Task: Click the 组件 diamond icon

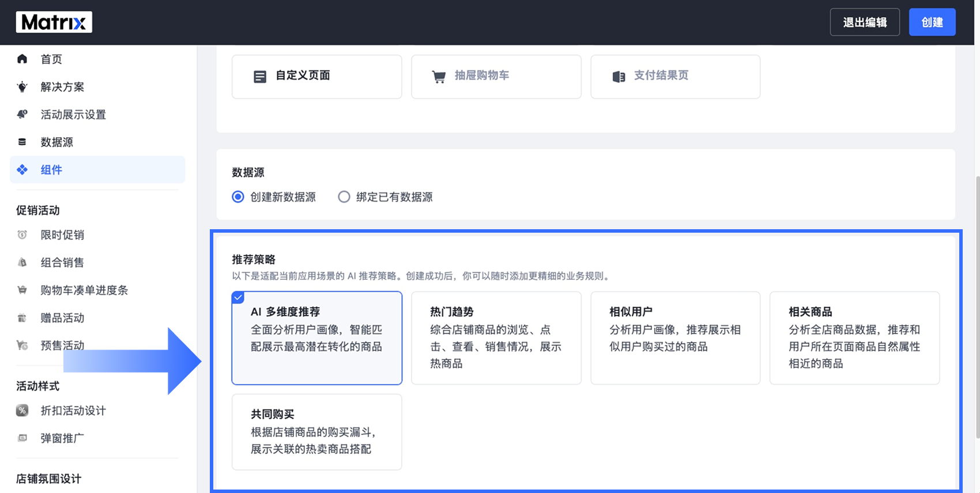Action: [22, 169]
